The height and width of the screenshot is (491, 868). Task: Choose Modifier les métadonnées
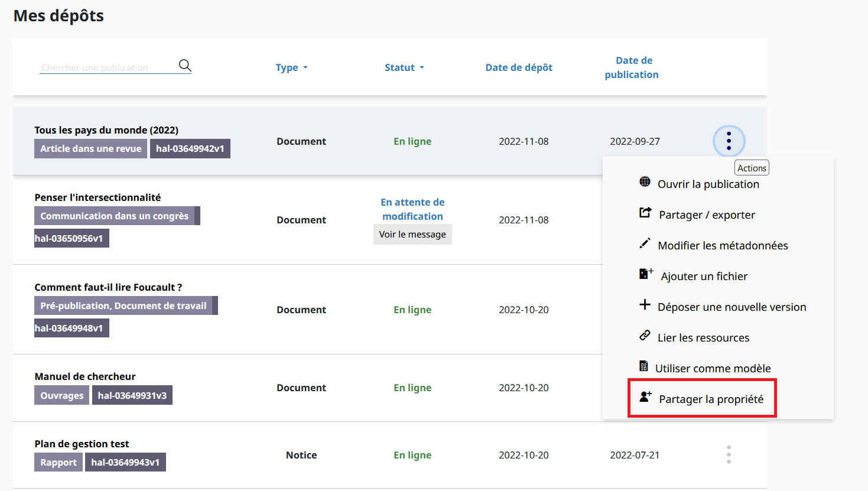[723, 246]
